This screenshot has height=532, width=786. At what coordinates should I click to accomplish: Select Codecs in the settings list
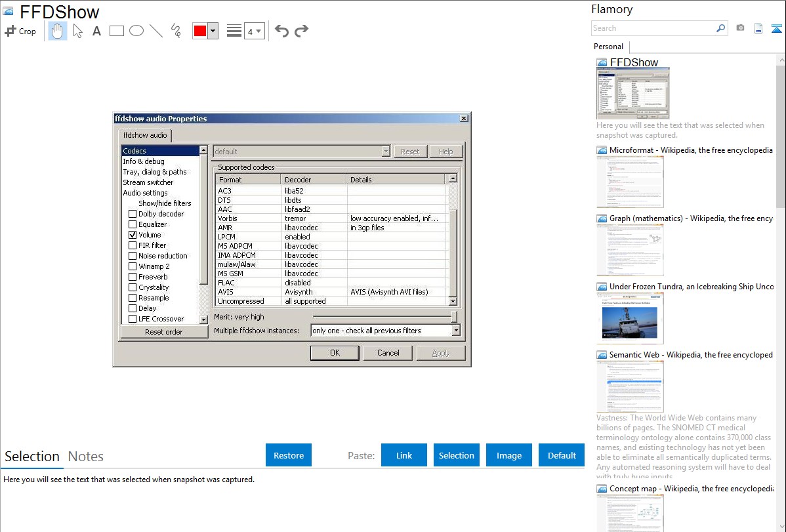click(160, 151)
